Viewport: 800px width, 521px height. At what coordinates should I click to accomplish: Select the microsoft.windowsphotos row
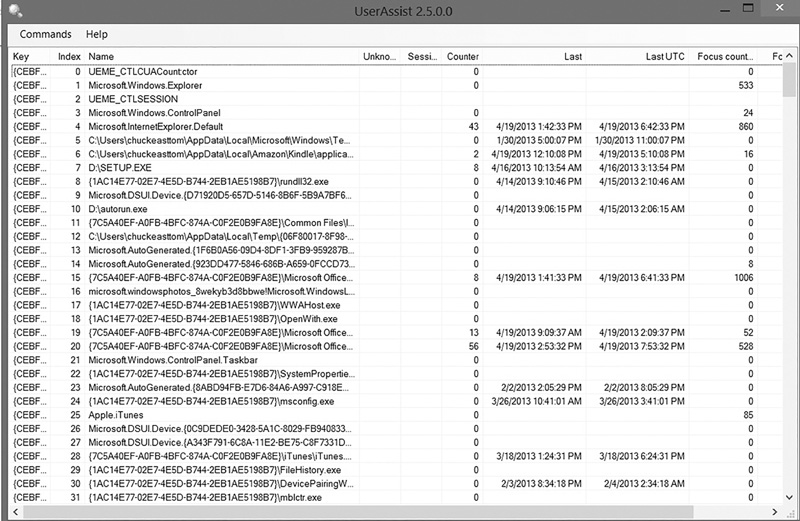coord(396,291)
